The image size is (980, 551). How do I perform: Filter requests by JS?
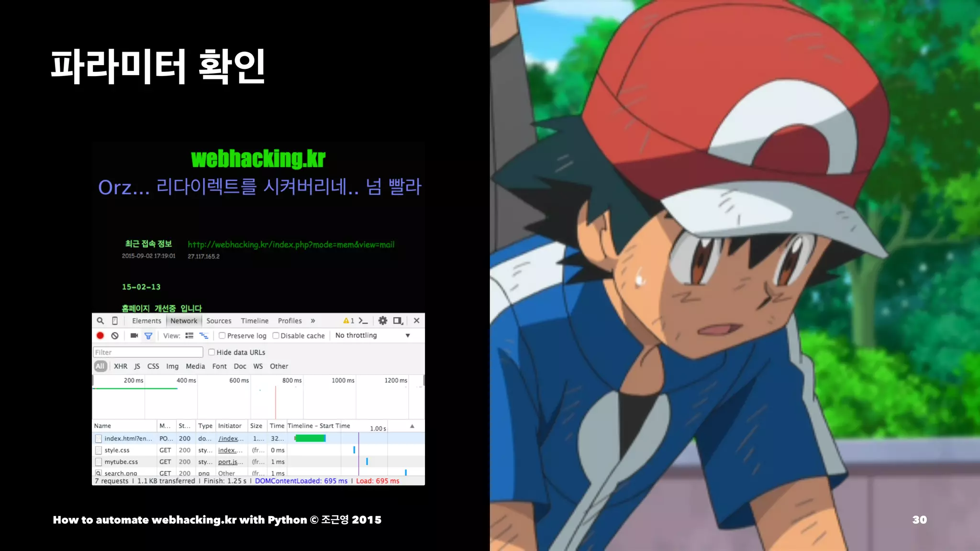click(137, 366)
